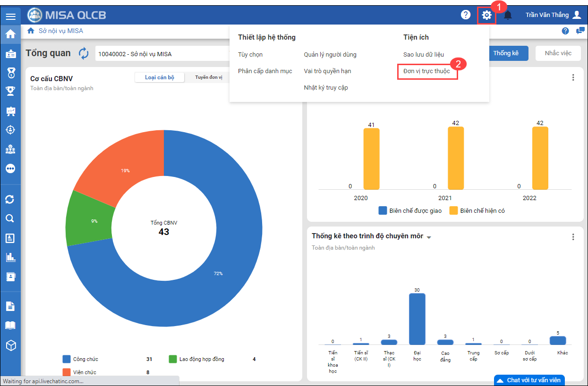Viewport: 588px width, 386px height.
Task: Open the more options ellipsis sidebar icon
Action: pos(10,168)
